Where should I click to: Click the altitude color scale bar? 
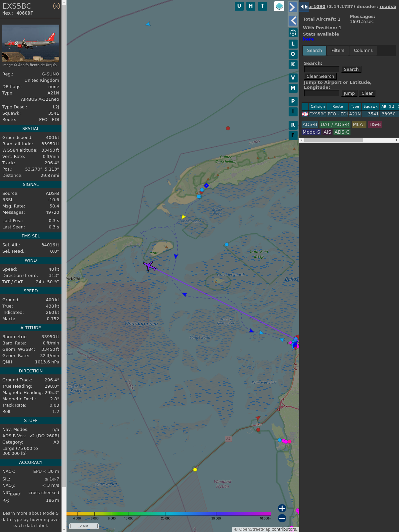tap(169, 514)
